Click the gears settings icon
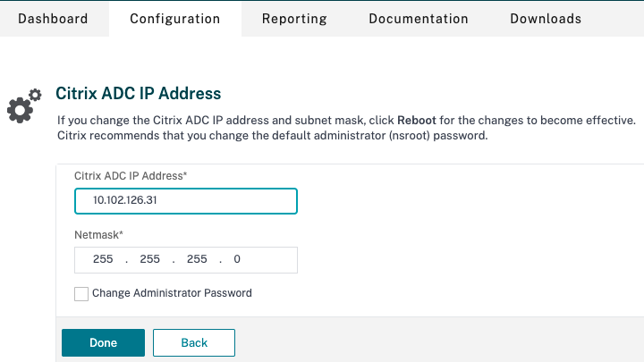 [x=24, y=105]
